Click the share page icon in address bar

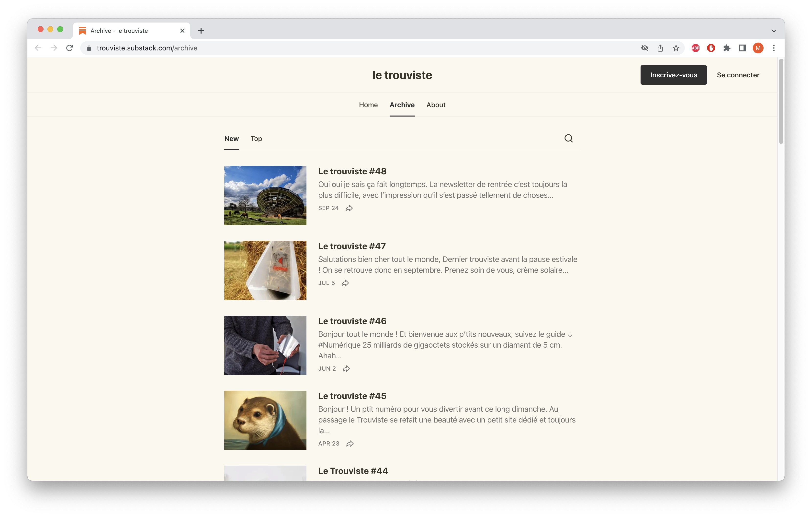pyautogui.click(x=660, y=48)
